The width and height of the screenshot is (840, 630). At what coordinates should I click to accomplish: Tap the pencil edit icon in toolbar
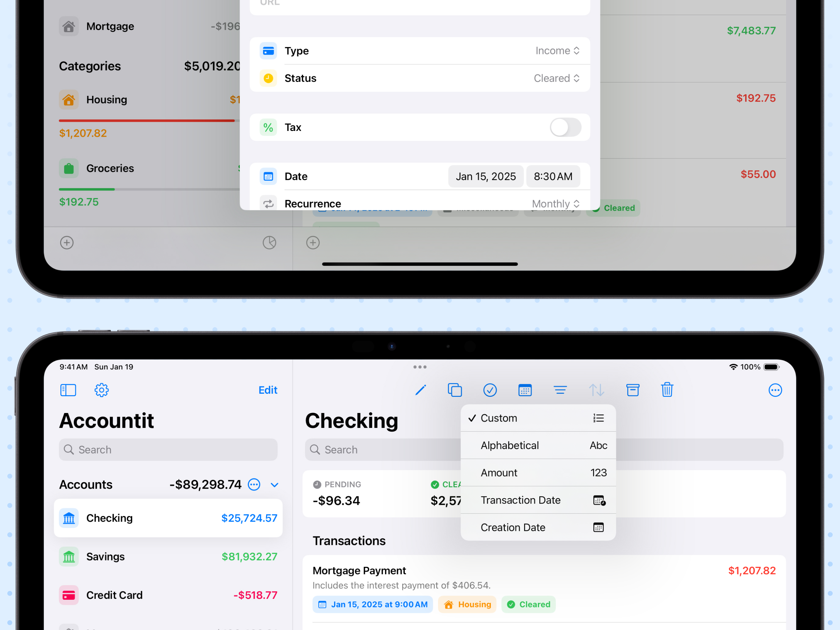click(x=420, y=390)
